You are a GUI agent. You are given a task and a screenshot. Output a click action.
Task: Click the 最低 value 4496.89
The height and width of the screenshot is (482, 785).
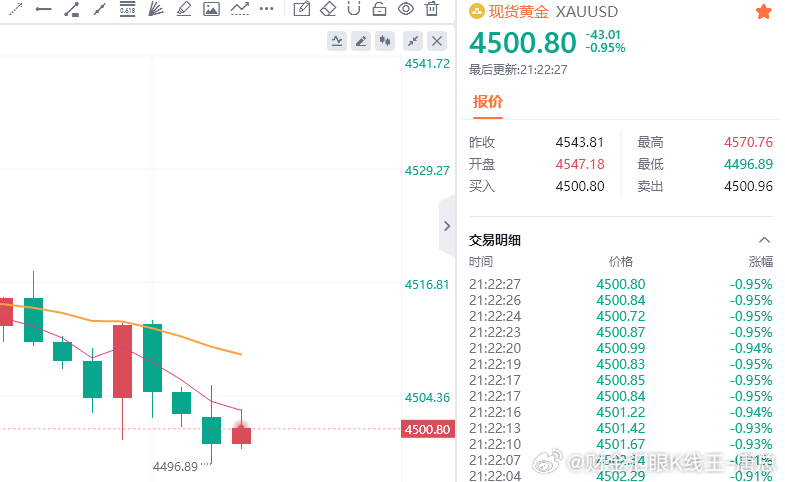[748, 165]
